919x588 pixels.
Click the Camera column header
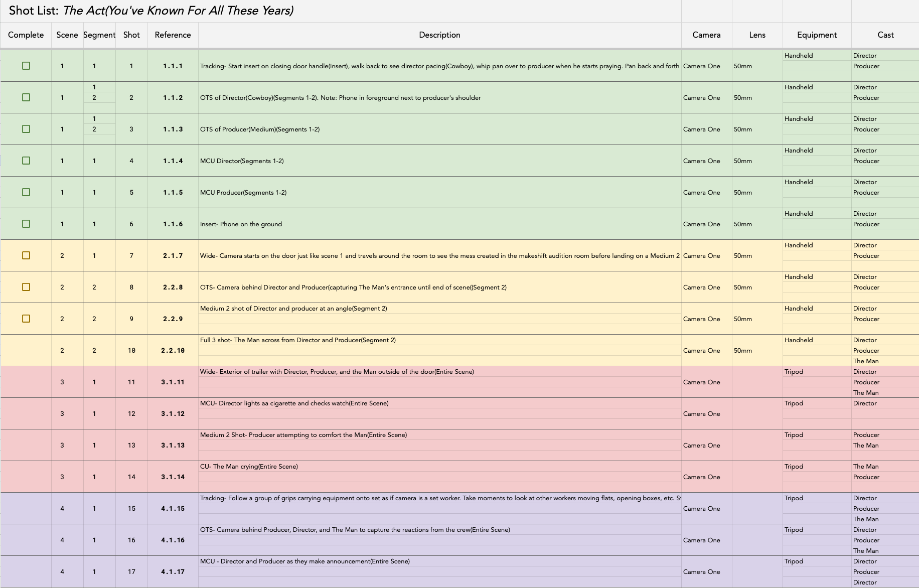[706, 35]
